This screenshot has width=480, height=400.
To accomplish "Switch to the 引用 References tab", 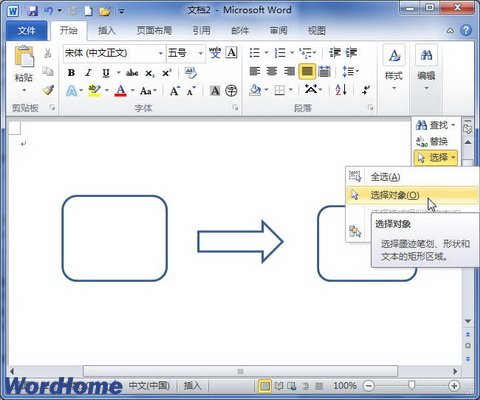I will [201, 31].
